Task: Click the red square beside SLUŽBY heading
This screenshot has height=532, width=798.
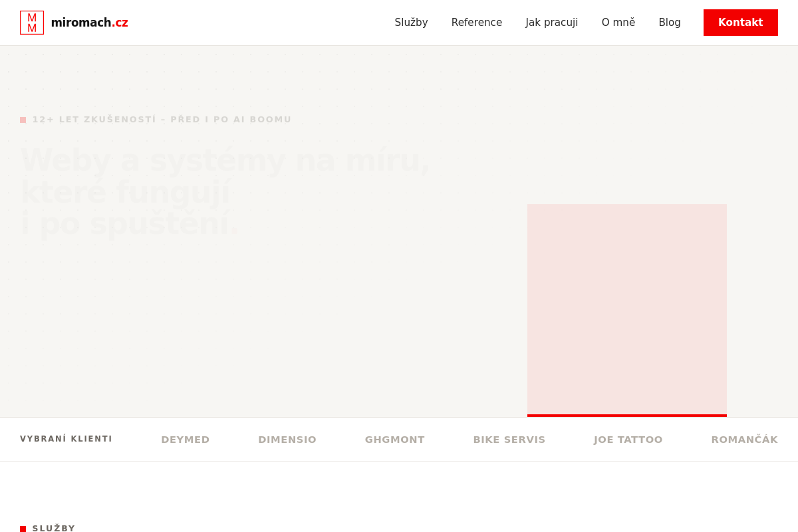Action: 23,529
